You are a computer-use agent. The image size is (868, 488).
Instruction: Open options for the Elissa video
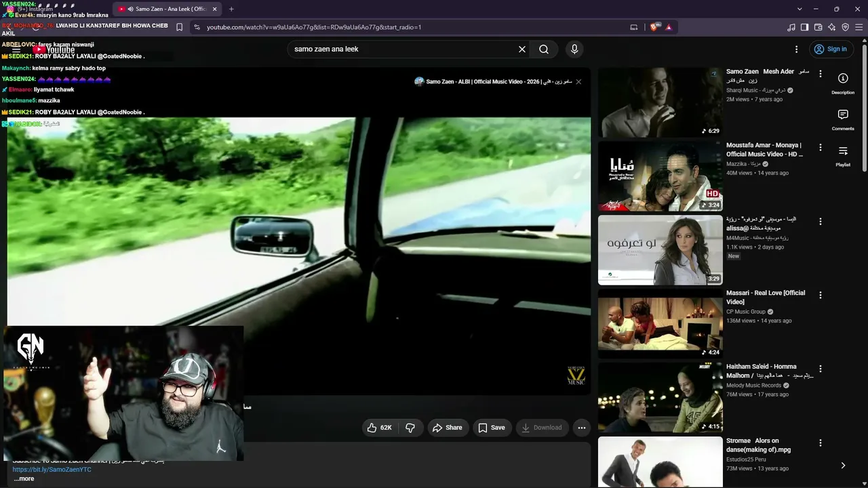click(x=821, y=222)
